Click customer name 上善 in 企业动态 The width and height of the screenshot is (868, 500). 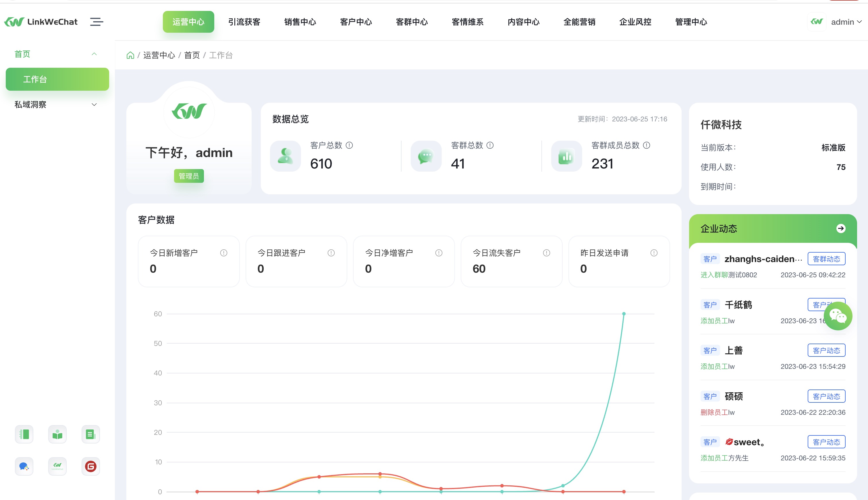point(734,350)
